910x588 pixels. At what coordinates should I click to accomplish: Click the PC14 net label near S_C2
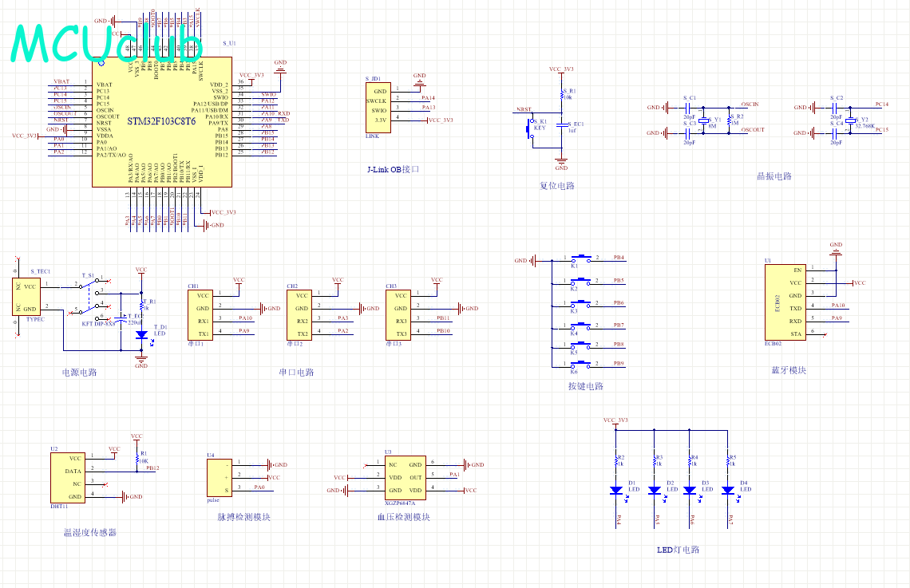881,105
